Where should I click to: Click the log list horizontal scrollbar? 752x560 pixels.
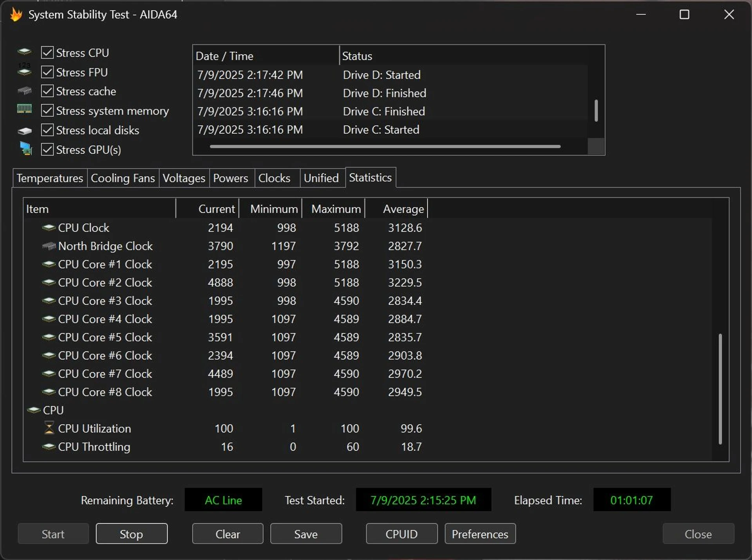click(x=385, y=146)
